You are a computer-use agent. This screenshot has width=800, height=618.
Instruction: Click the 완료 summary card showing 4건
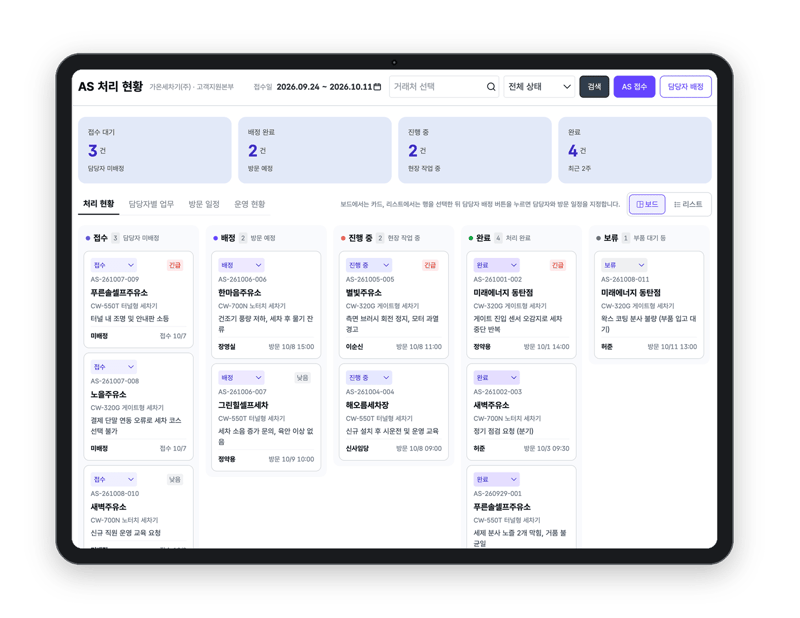[635, 150]
